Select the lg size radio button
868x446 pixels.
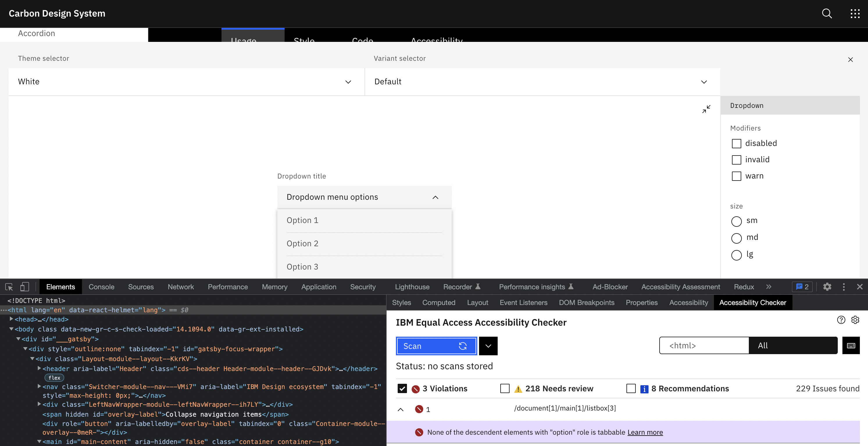[x=737, y=255]
